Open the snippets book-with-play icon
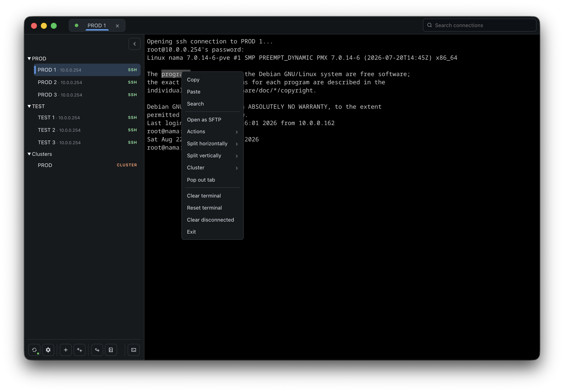The image size is (564, 392). click(x=111, y=350)
